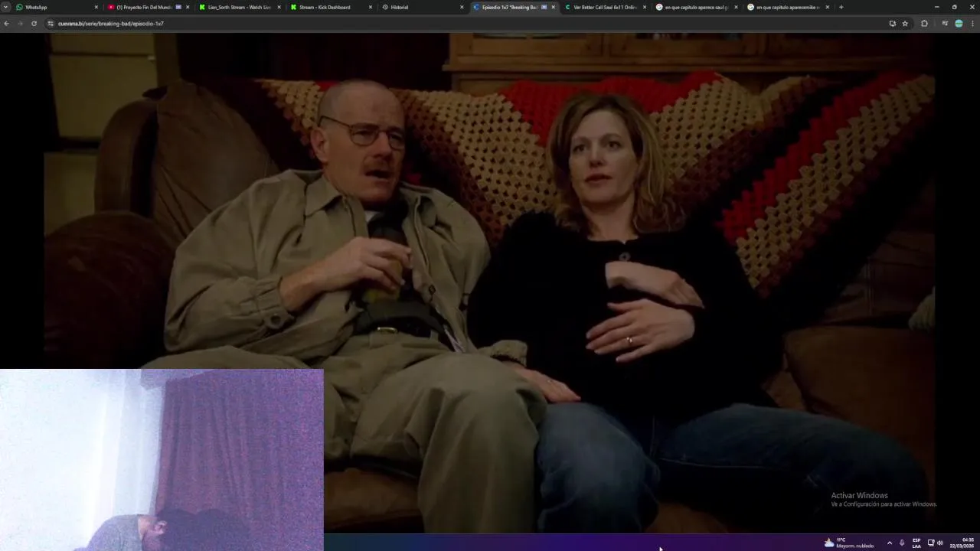Screen dimensions: 980x551
Task: Open the media control icon
Action: 944,24
